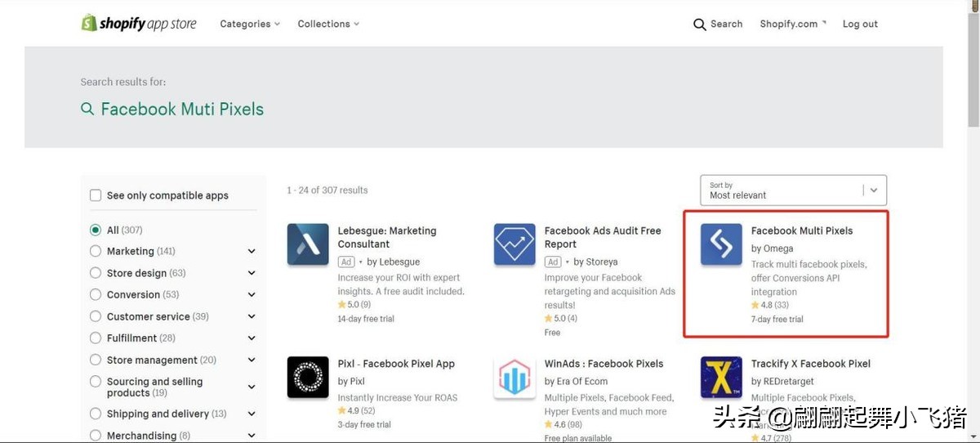Select the Store design radio filter
Viewport: 980px width, 443px height.
[96, 273]
